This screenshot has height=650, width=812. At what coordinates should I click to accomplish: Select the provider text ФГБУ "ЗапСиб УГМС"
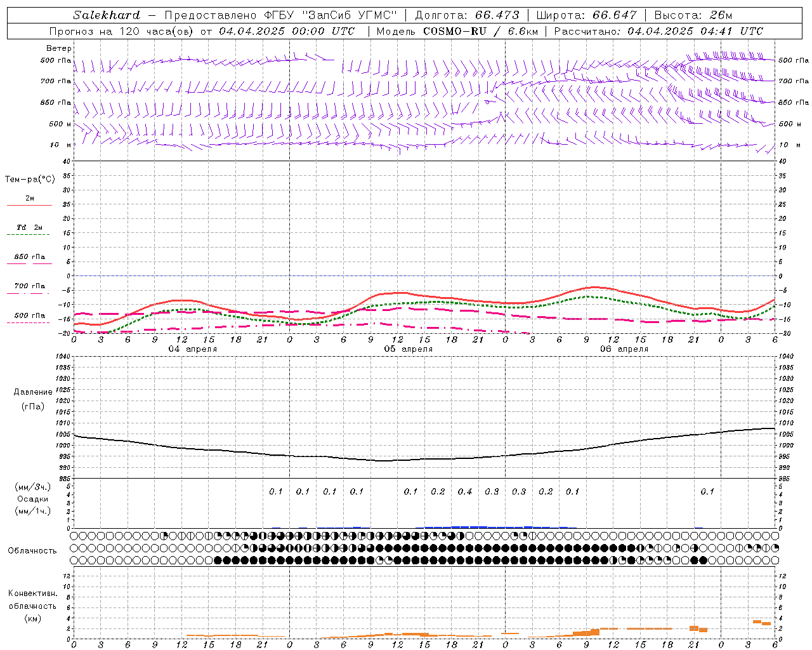tap(331, 15)
